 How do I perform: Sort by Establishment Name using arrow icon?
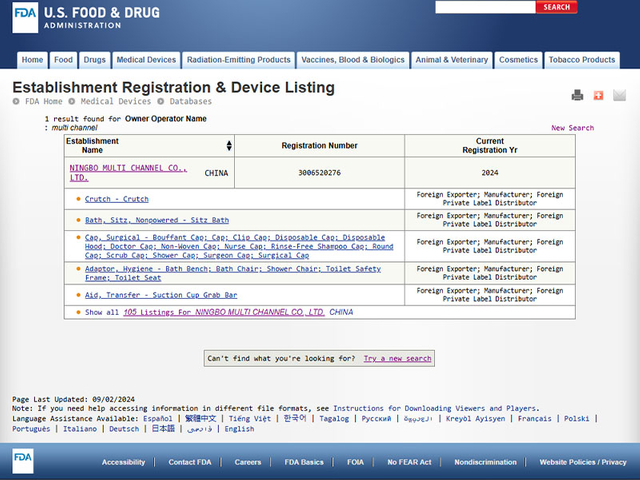coord(230,146)
